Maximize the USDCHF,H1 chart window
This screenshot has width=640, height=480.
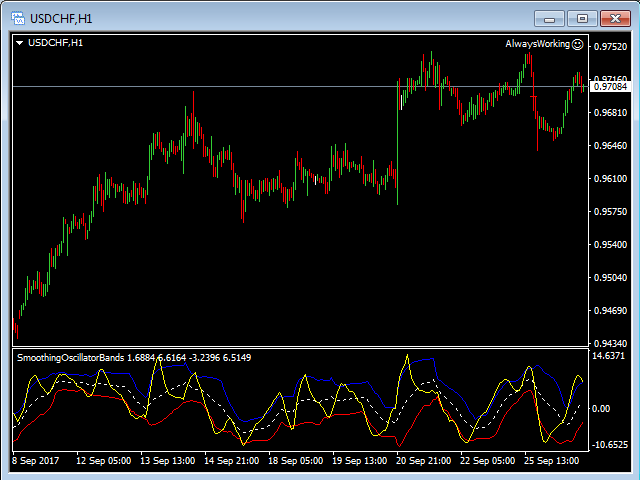click(579, 18)
